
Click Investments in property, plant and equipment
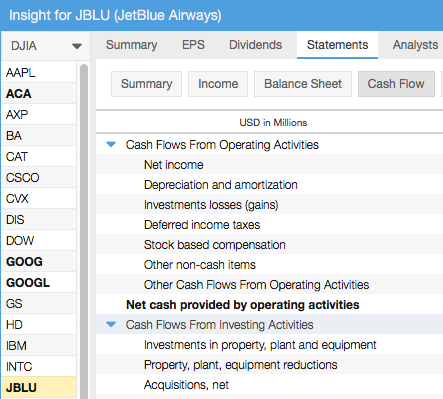269,344
